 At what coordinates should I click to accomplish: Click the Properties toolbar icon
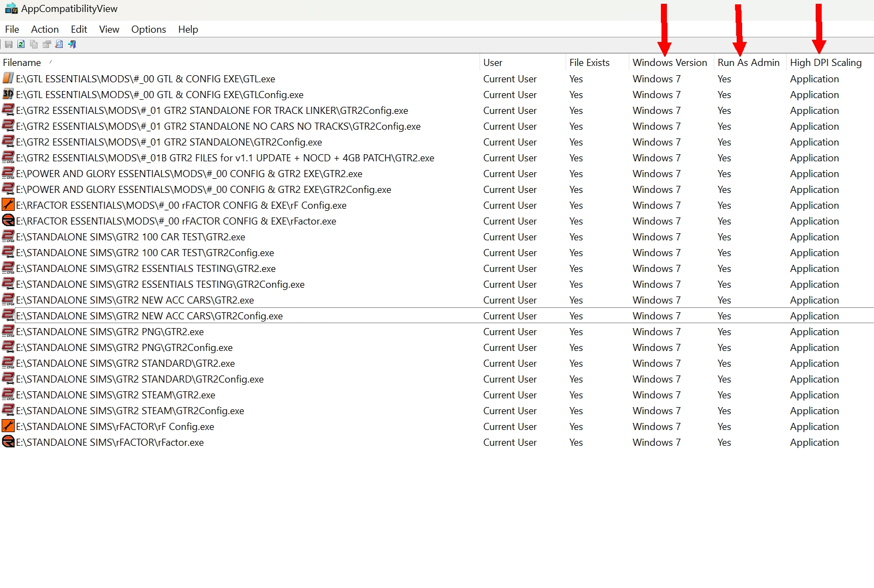(x=47, y=45)
